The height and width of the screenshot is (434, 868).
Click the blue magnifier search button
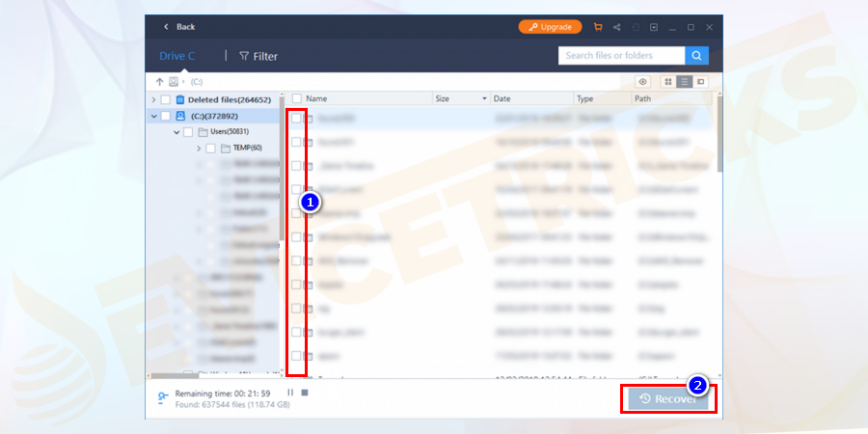coord(696,55)
